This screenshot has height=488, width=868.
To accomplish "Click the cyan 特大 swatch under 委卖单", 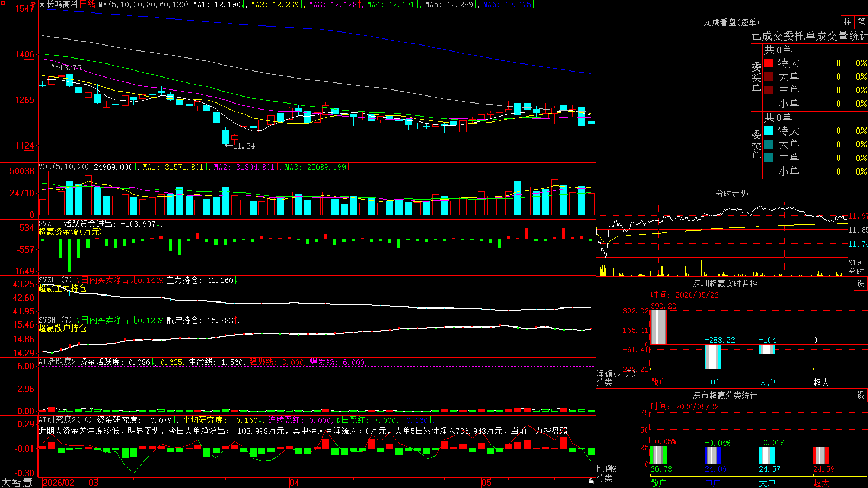I will click(768, 131).
